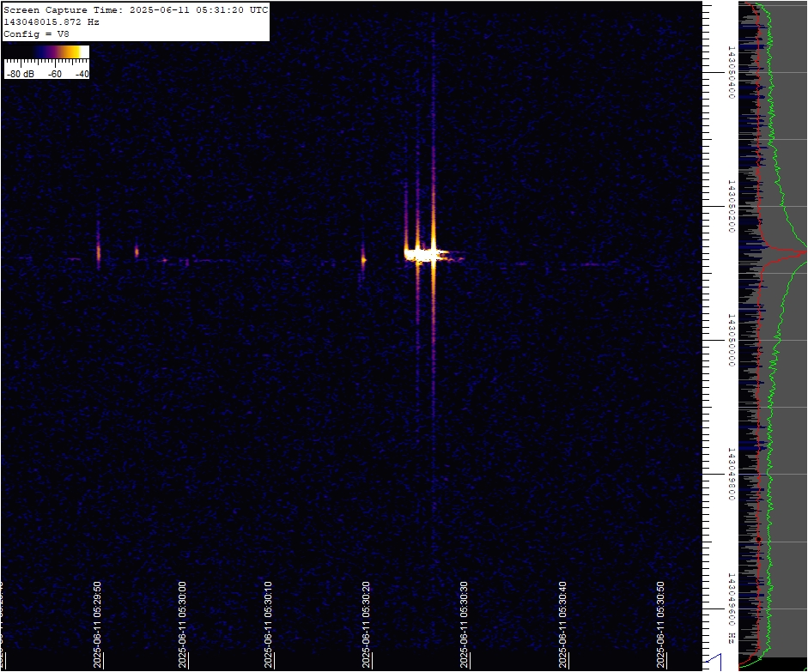This screenshot has height=672, width=808.
Task: Click the 143050200 frequency axis label
Action: point(731,206)
